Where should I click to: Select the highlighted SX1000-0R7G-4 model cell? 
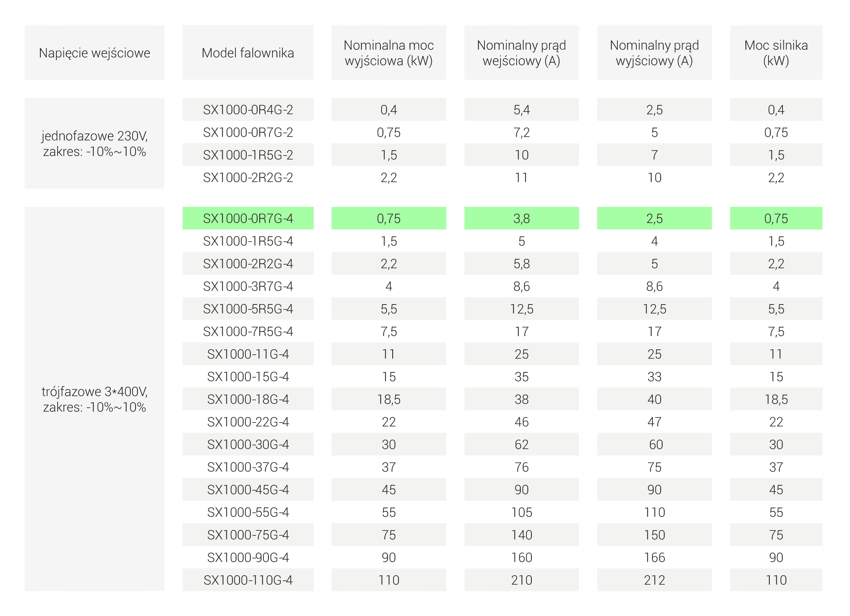tap(248, 219)
